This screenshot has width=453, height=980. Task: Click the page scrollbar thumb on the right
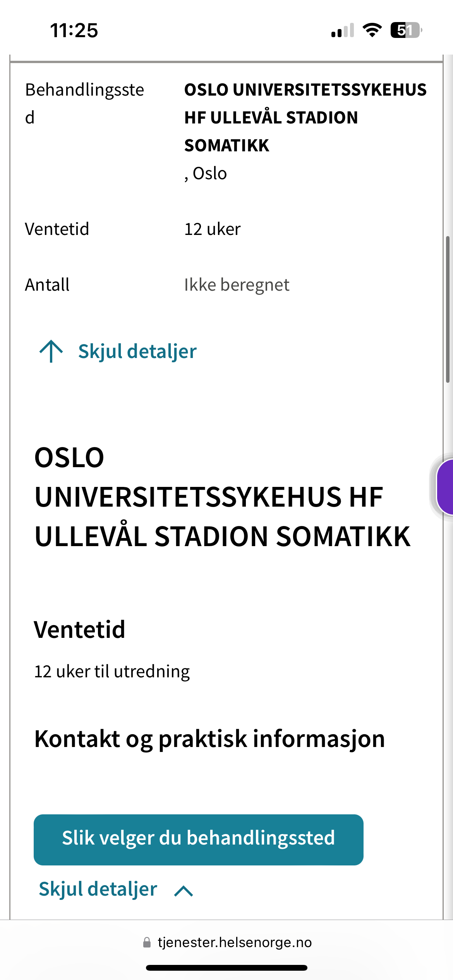[448, 310]
